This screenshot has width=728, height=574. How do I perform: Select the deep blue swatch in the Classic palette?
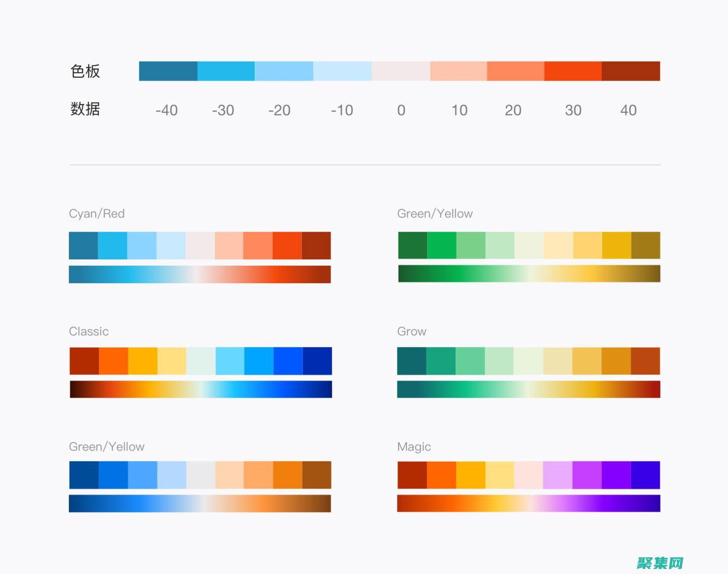tap(317, 361)
